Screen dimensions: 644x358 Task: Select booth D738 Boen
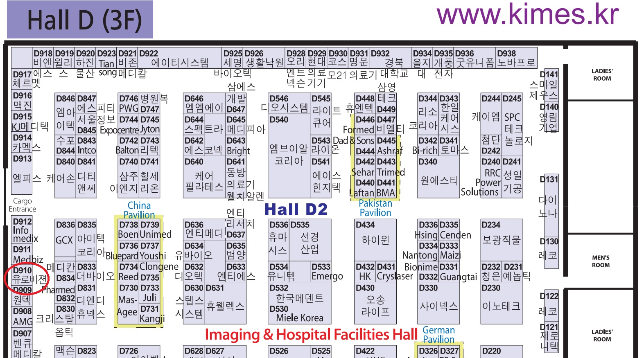128,230
